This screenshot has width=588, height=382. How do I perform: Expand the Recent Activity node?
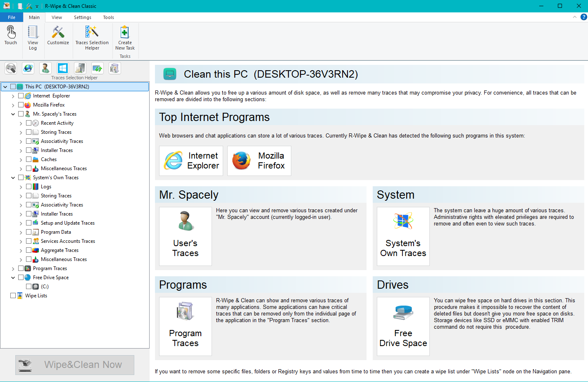pos(21,123)
